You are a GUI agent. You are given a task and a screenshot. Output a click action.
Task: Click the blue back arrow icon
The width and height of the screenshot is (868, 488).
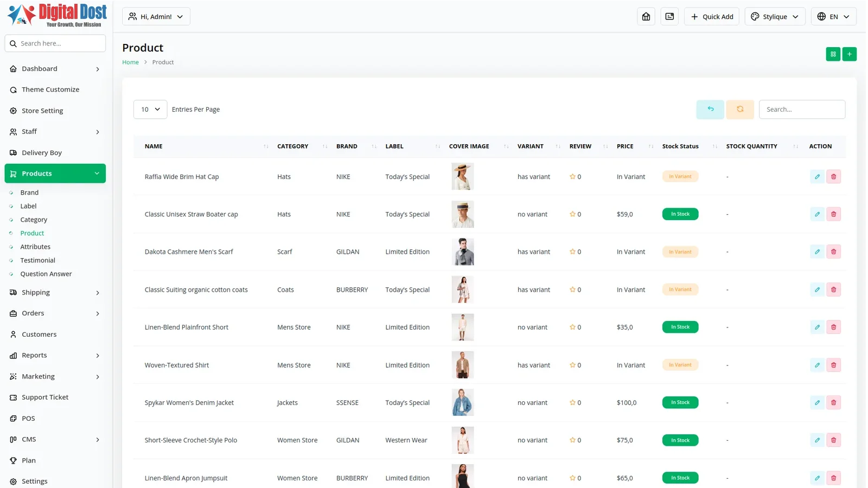tap(710, 110)
